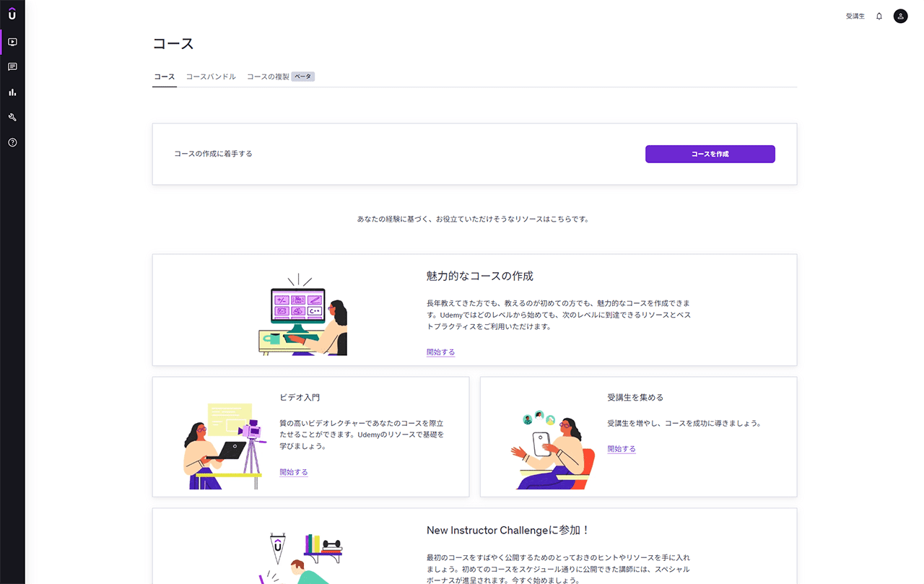Open Tools using the wrench icon

point(12,117)
